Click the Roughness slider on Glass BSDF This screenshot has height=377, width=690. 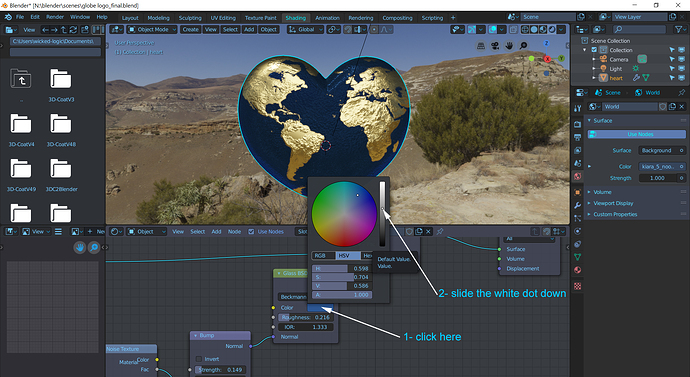coord(305,317)
